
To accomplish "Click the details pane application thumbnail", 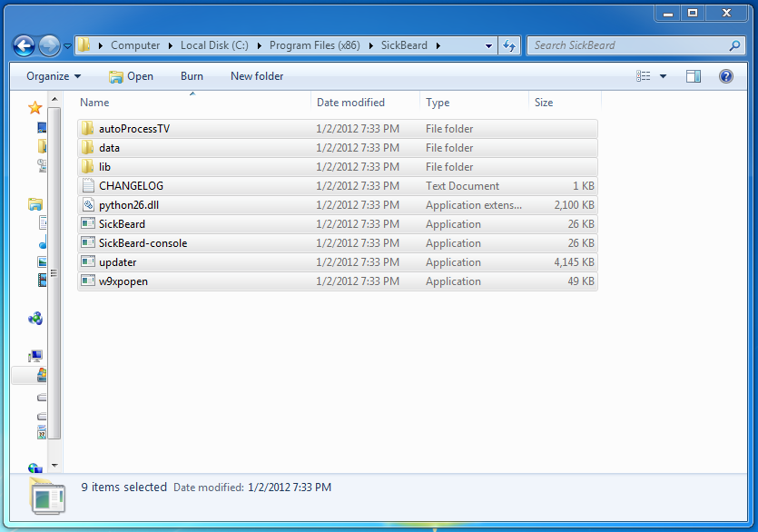I will 47,498.
